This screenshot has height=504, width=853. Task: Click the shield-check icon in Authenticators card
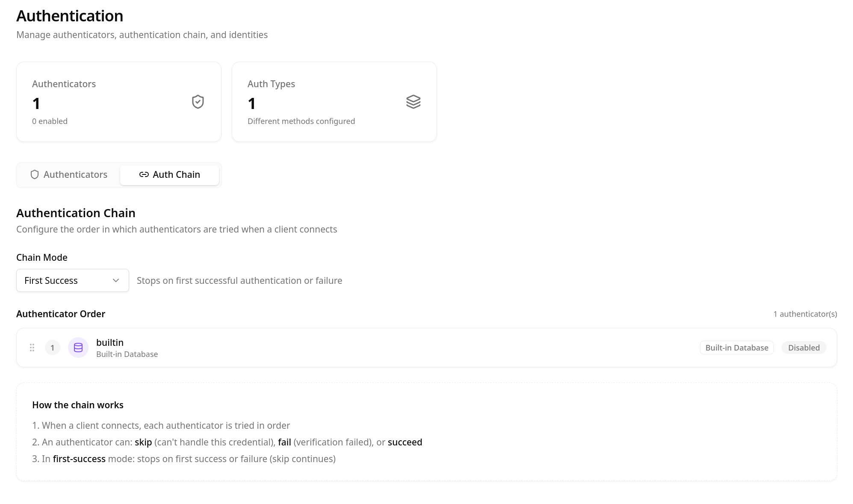(198, 102)
